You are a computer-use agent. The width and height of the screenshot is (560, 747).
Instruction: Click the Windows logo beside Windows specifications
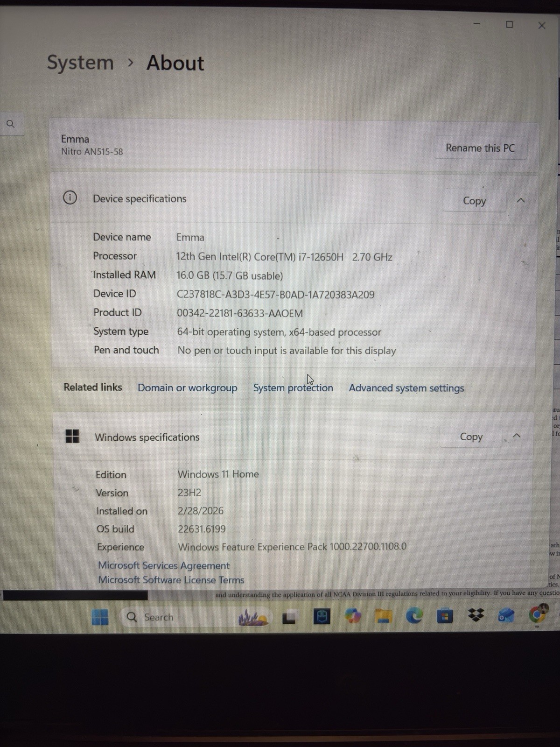tap(72, 436)
